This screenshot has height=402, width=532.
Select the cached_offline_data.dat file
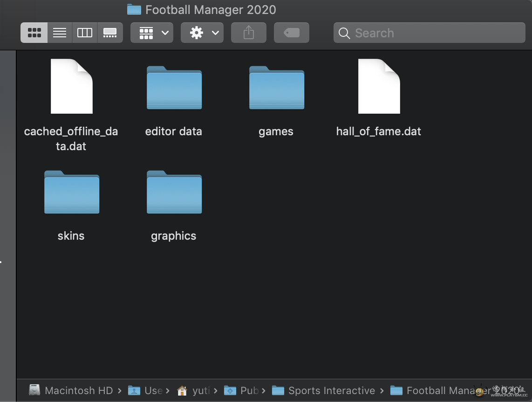pos(71,86)
